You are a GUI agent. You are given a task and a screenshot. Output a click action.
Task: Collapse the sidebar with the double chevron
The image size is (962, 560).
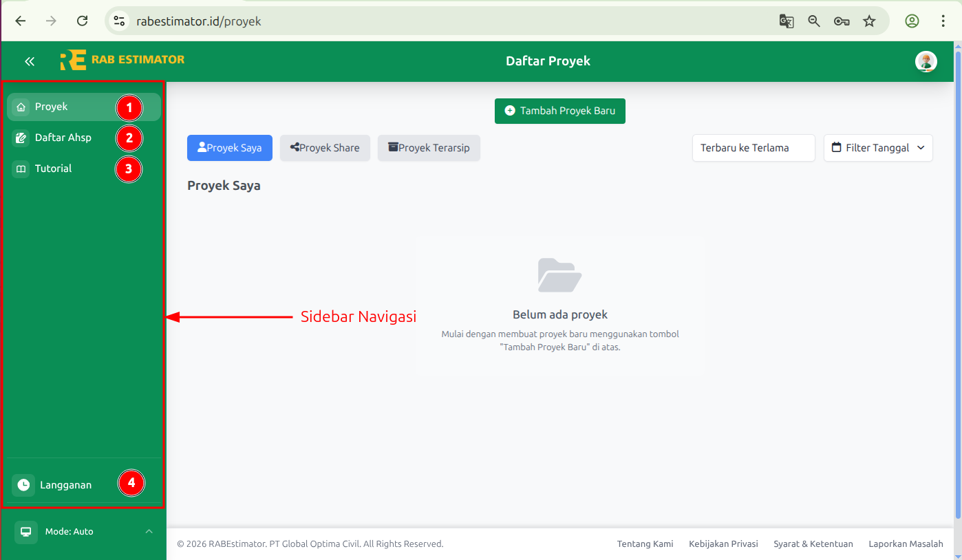pos(30,61)
